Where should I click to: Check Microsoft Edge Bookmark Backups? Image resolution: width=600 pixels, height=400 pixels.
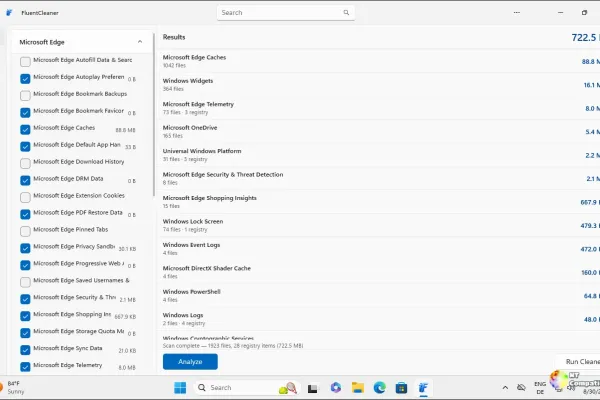[x=25, y=95]
